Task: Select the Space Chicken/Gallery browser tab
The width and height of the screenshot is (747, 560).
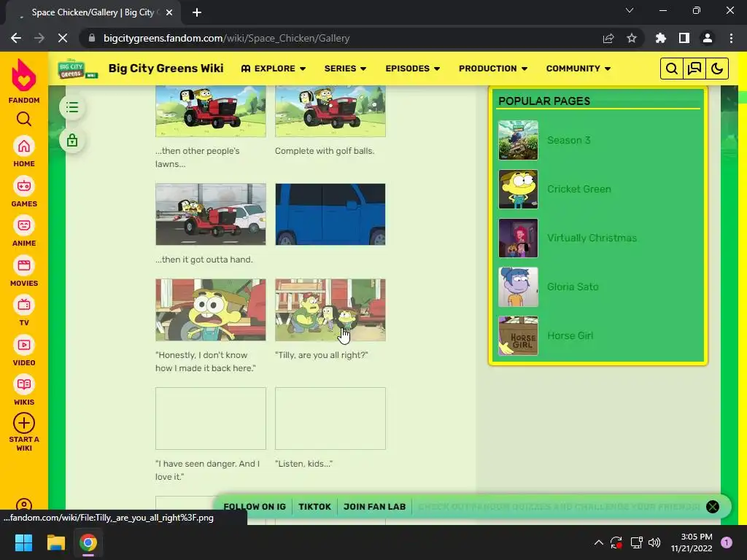Action: click(x=93, y=12)
